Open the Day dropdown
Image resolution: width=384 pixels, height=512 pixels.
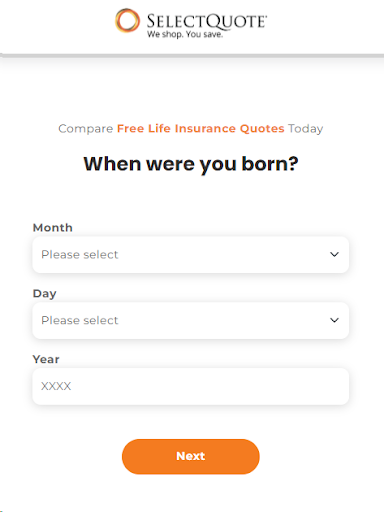[191, 320]
